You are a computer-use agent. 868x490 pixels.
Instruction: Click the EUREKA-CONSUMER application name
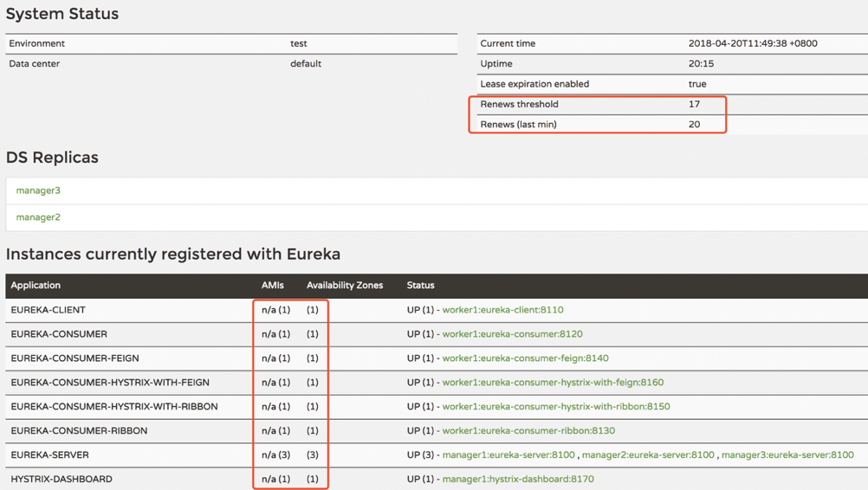(59, 334)
